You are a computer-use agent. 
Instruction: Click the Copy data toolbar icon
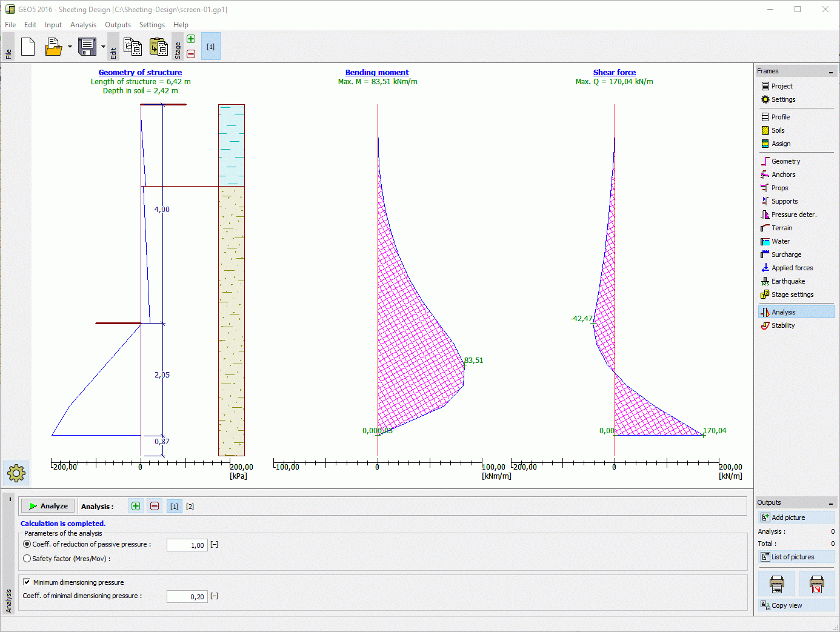pos(132,47)
